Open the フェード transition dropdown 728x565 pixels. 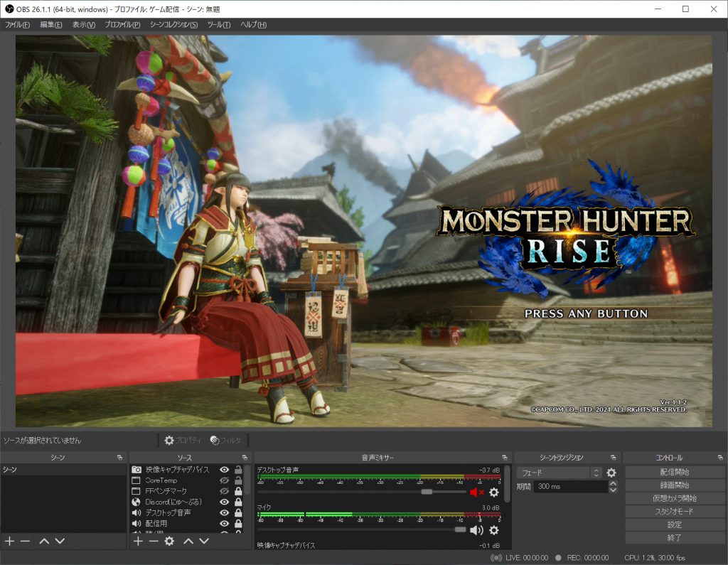[x=560, y=473]
